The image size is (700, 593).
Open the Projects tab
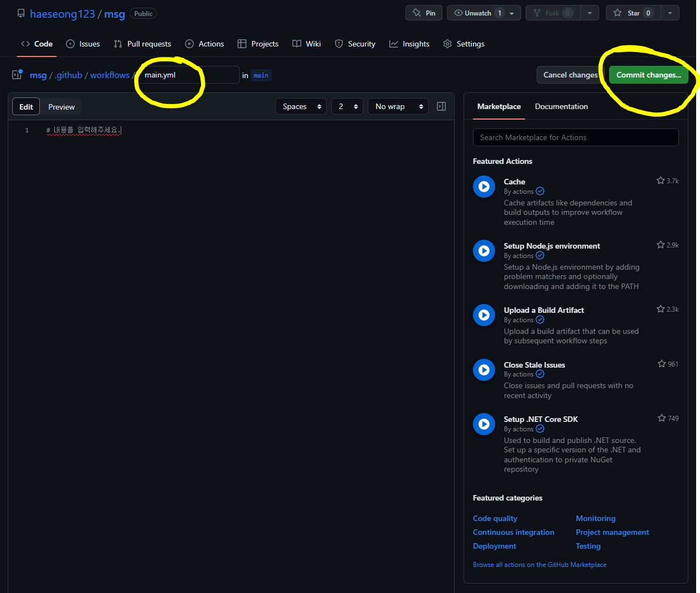tap(258, 44)
